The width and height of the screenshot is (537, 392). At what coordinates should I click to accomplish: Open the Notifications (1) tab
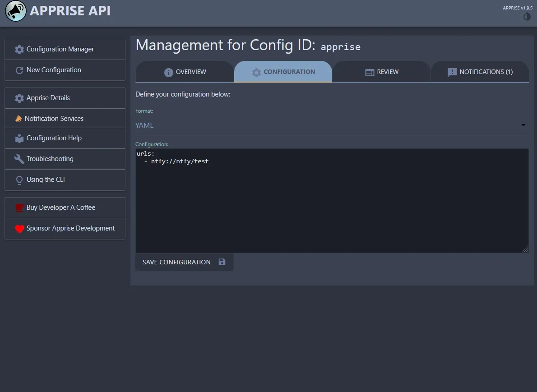pos(480,71)
